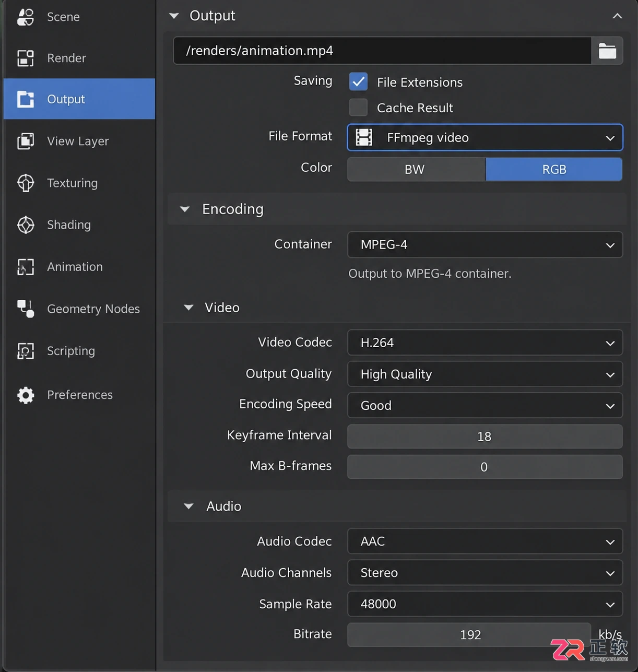Image resolution: width=638 pixels, height=672 pixels.
Task: Switch to the Scene tab
Action: (79, 17)
